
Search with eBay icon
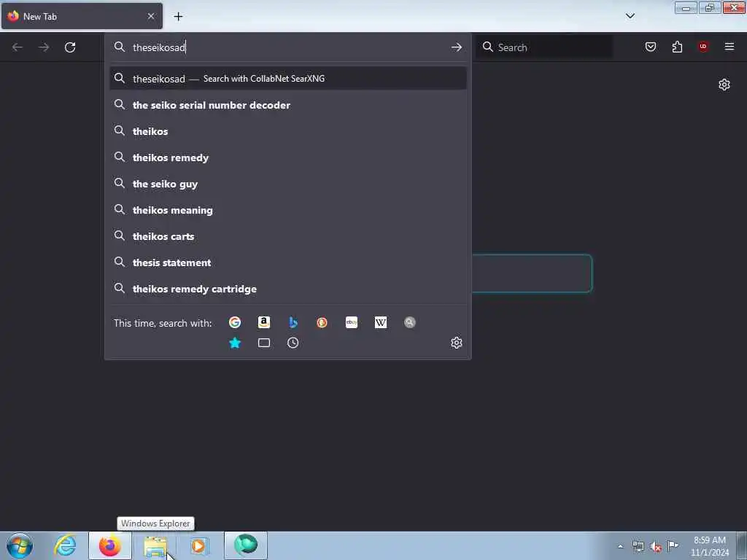click(x=352, y=322)
